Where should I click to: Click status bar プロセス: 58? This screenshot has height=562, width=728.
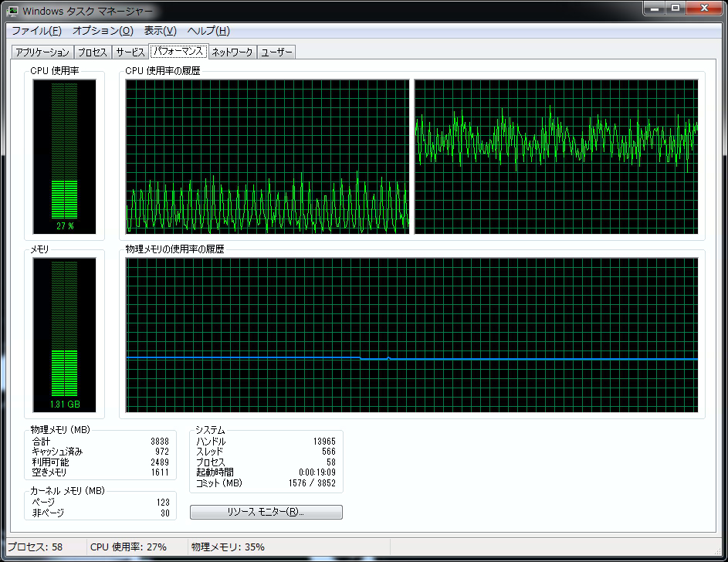[x=36, y=547]
